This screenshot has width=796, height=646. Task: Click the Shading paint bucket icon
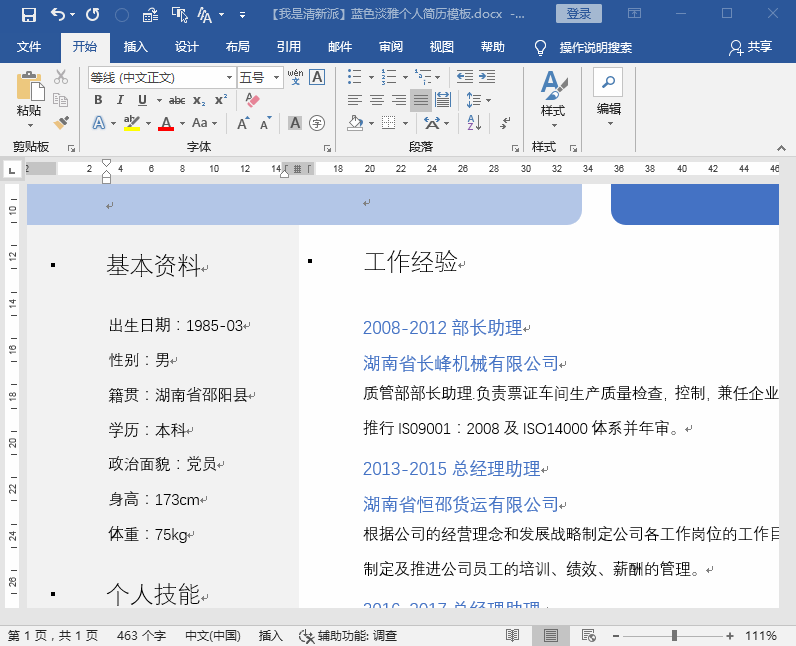click(355, 123)
